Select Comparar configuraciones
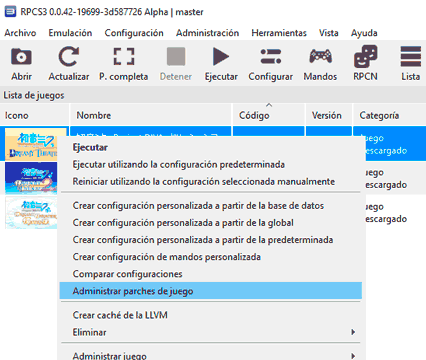 click(211, 274)
